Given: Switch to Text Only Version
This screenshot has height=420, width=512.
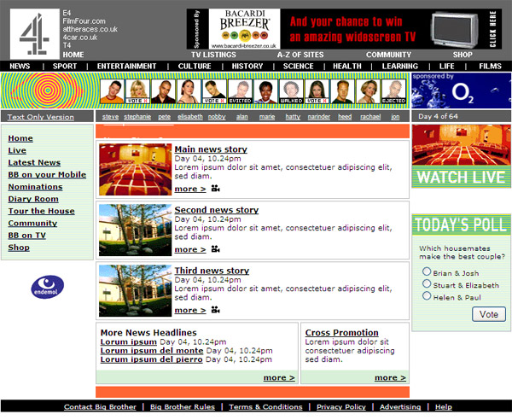Looking at the screenshot, I should [x=40, y=117].
